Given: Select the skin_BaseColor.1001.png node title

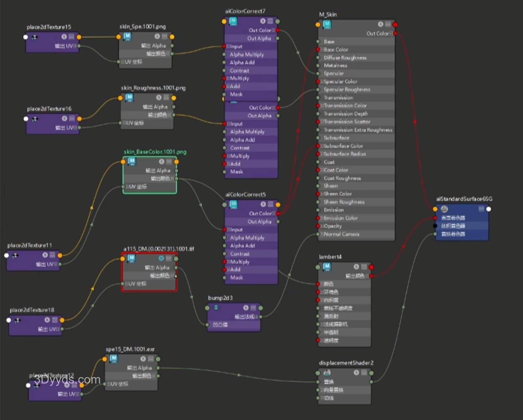Looking at the screenshot, I should (x=155, y=152).
